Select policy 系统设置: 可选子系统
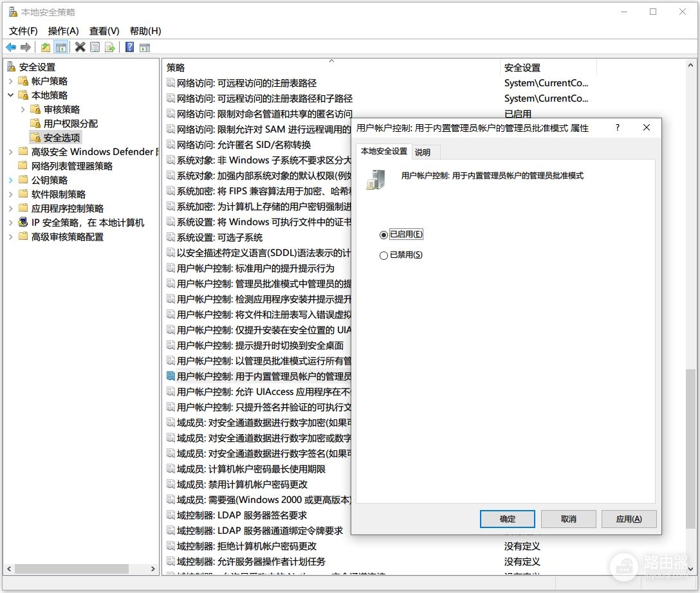Screen dimensions: 700x593 pos(219,237)
